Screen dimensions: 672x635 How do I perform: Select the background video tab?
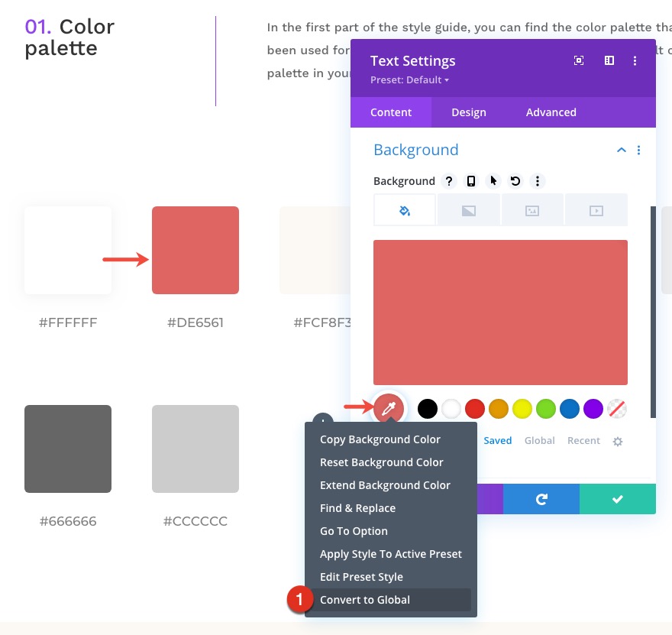point(596,210)
